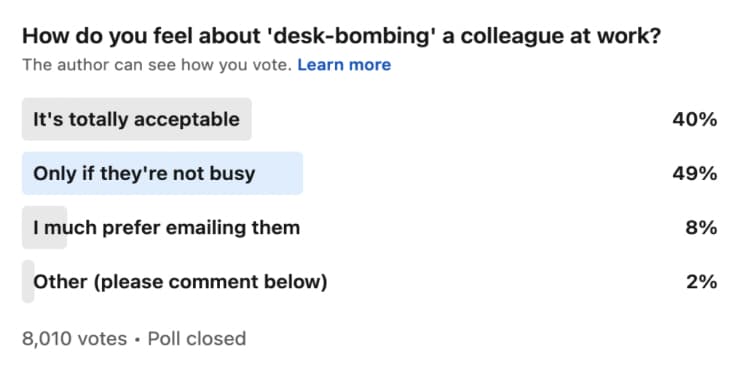The width and height of the screenshot is (740, 373).
Task: Open the Learn more link
Action: [344, 65]
